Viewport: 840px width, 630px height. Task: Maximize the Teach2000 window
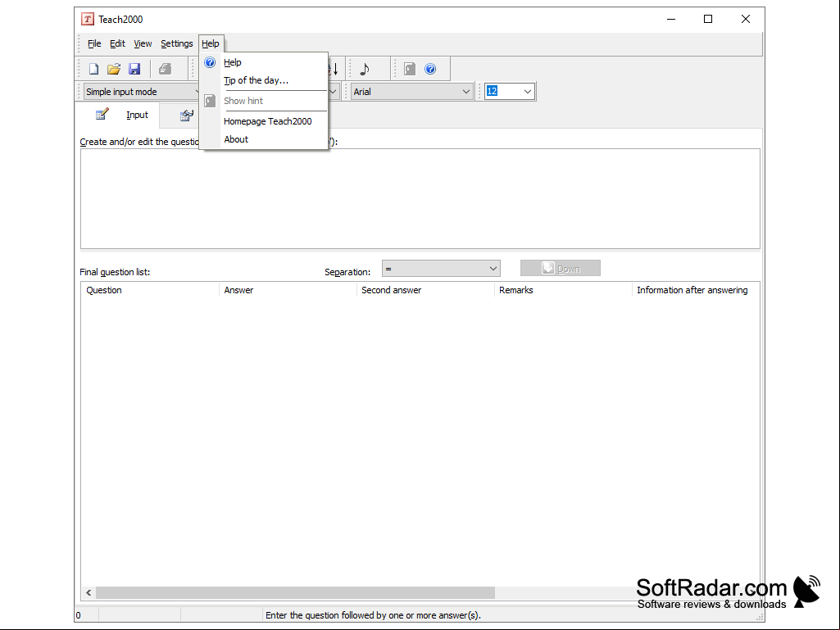708,20
